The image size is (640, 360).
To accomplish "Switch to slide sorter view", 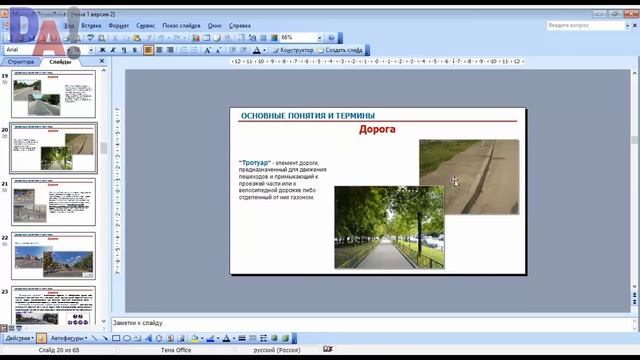I will coord(11,328).
